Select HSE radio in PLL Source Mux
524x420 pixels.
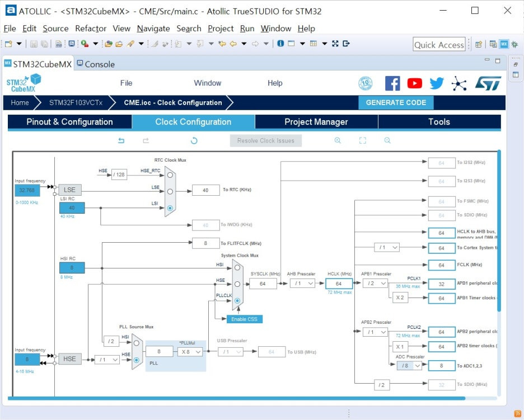click(137, 360)
